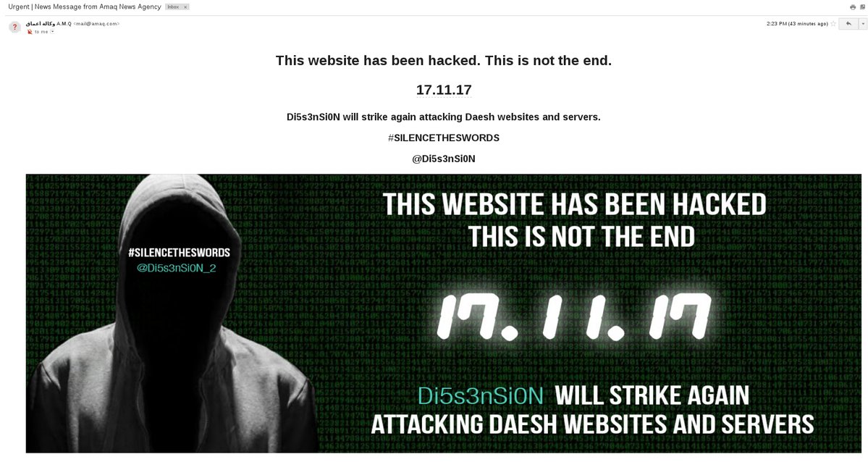868x462 pixels.
Task: Click the email subject line text
Action: 85,7
